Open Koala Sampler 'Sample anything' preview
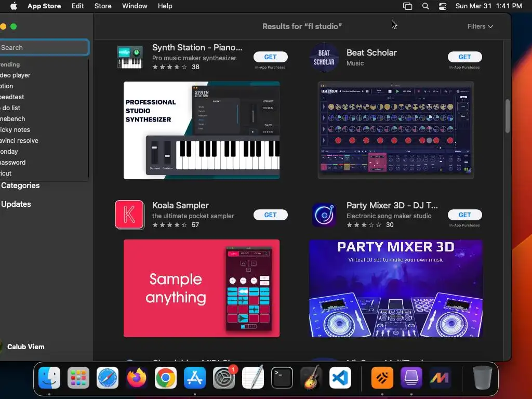 [202, 288]
